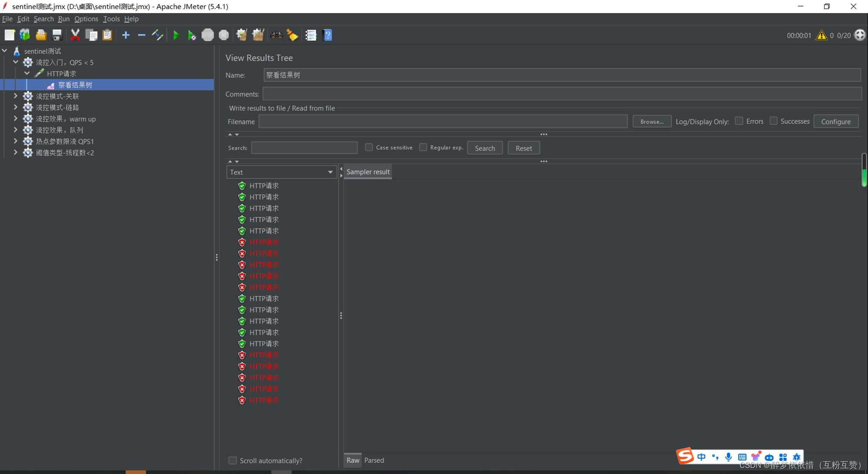The height and width of the screenshot is (474, 868).
Task: Open the Options menu
Action: click(86, 19)
